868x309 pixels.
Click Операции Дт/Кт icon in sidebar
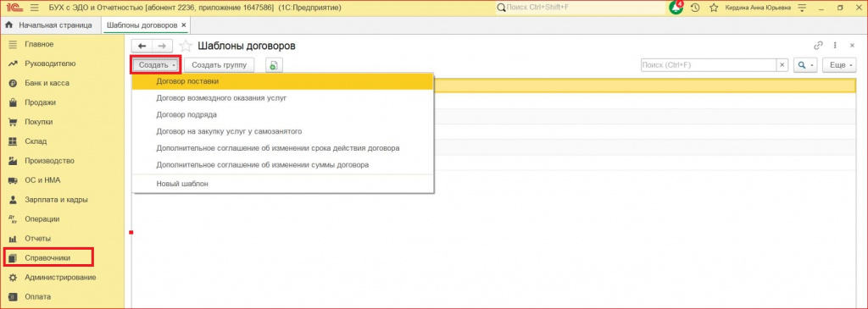pos(13,219)
